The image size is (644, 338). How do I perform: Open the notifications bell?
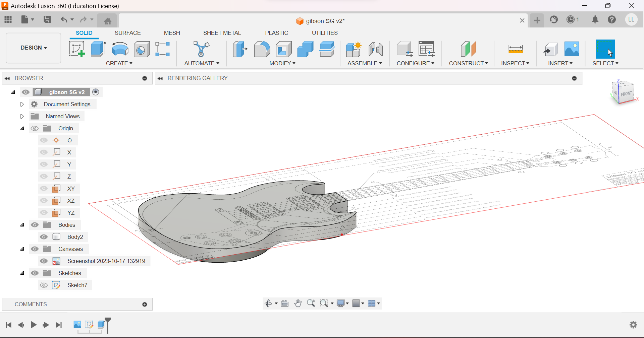click(595, 19)
